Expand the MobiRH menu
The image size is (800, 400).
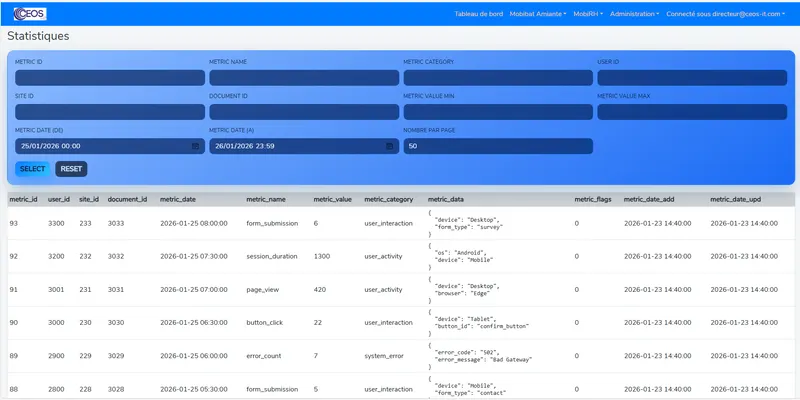[x=588, y=14]
